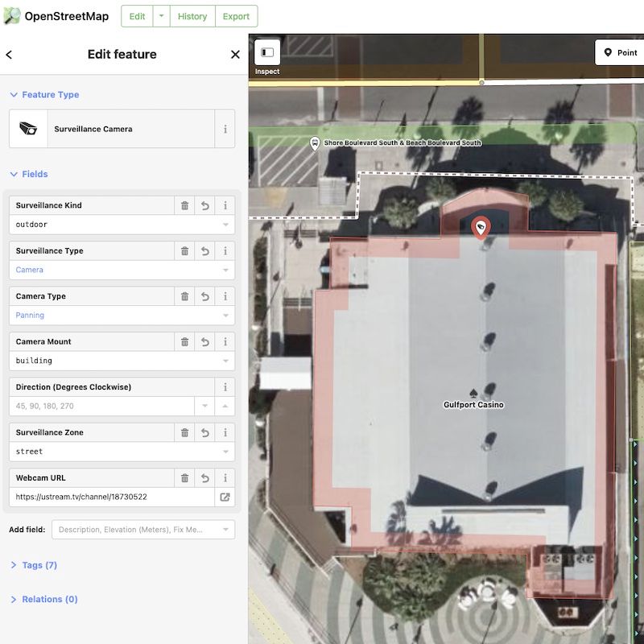Click the bus stop marker on Shore Boulevard South
The width and height of the screenshot is (644, 644).
[315, 143]
